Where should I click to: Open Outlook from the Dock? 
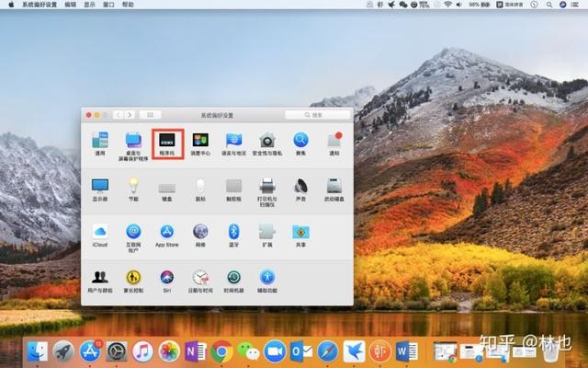[301, 351]
